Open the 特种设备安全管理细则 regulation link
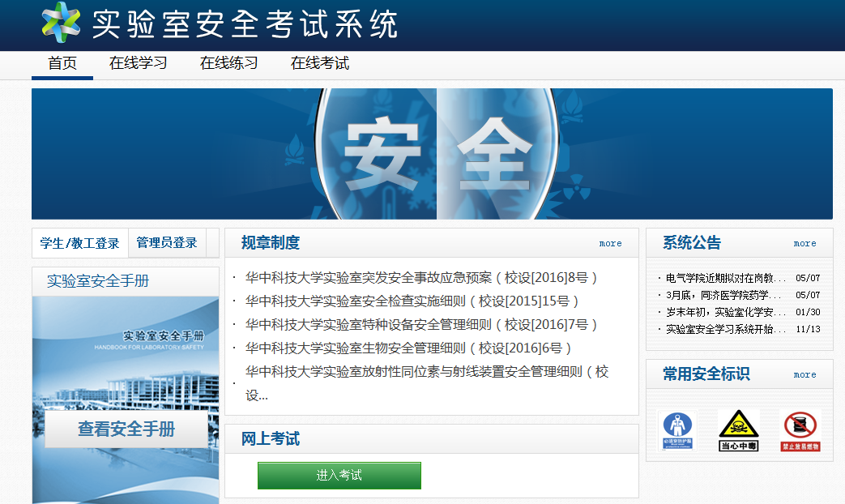Viewport: 845px width, 504px height. pos(421,325)
